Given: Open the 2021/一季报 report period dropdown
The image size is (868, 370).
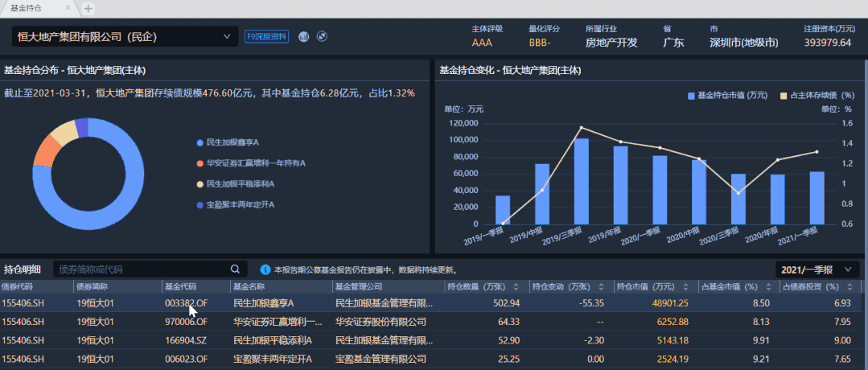Looking at the screenshot, I should coord(817,269).
